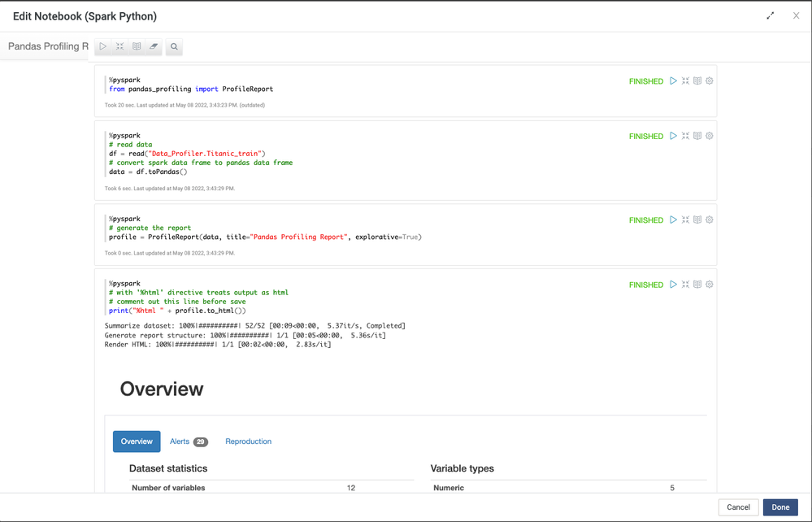812x522 pixels.
Task: Select the Reproduction tab in the report
Action: click(x=248, y=442)
